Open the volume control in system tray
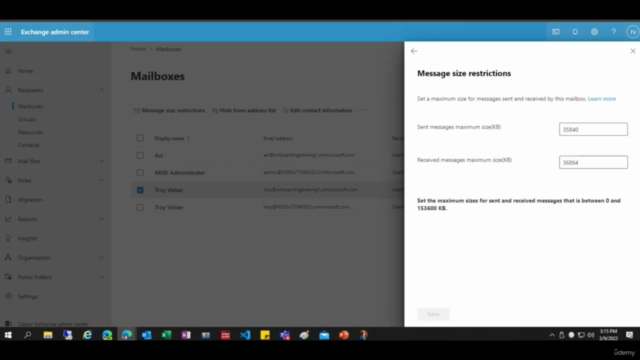This screenshot has height=360, width=640. point(591,335)
